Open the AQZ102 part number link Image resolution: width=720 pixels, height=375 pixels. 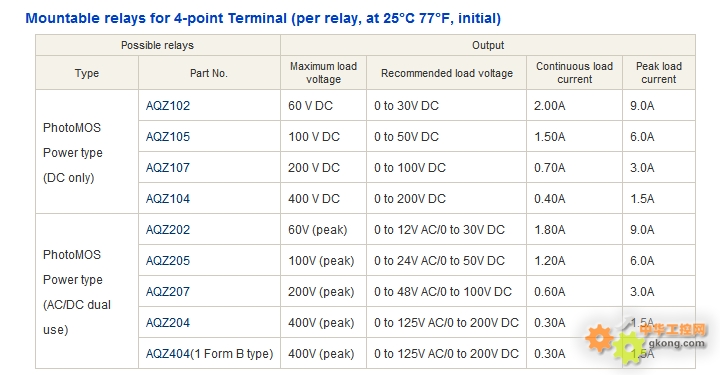click(168, 106)
